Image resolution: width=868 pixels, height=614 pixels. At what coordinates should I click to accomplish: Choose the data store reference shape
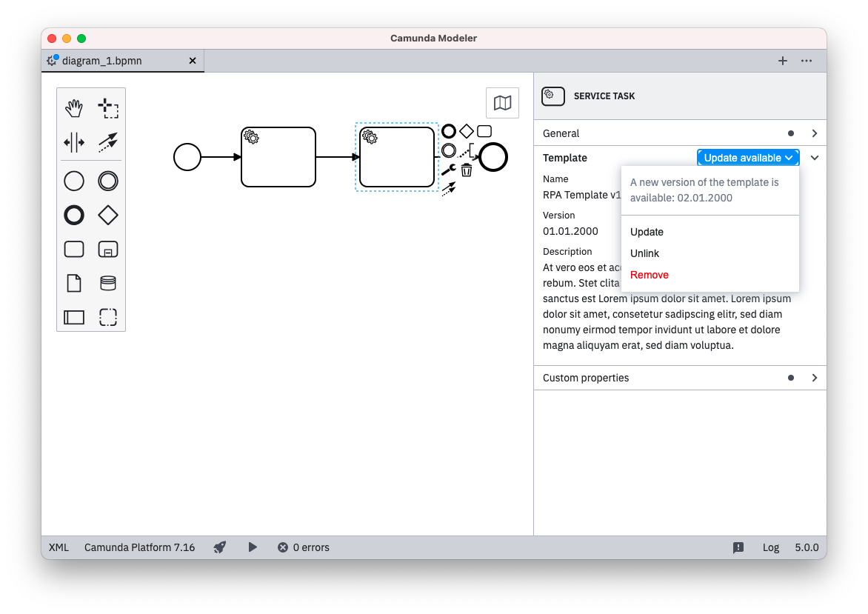(108, 283)
